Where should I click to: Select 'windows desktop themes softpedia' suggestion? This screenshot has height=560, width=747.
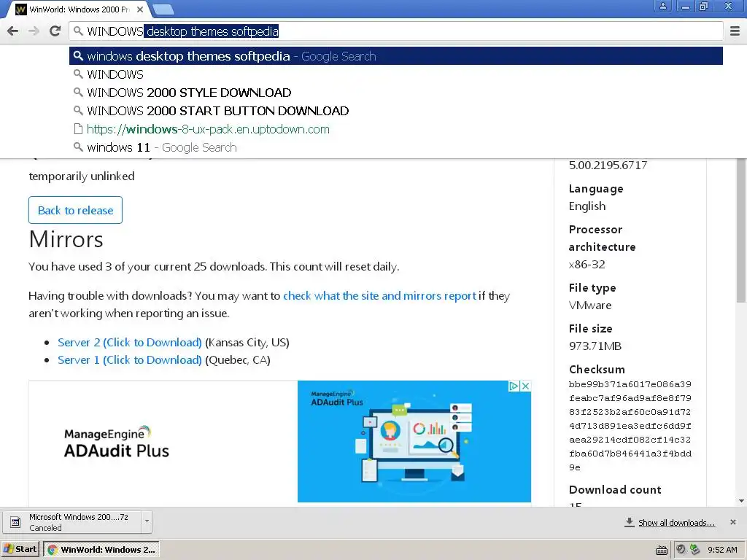[396, 56]
